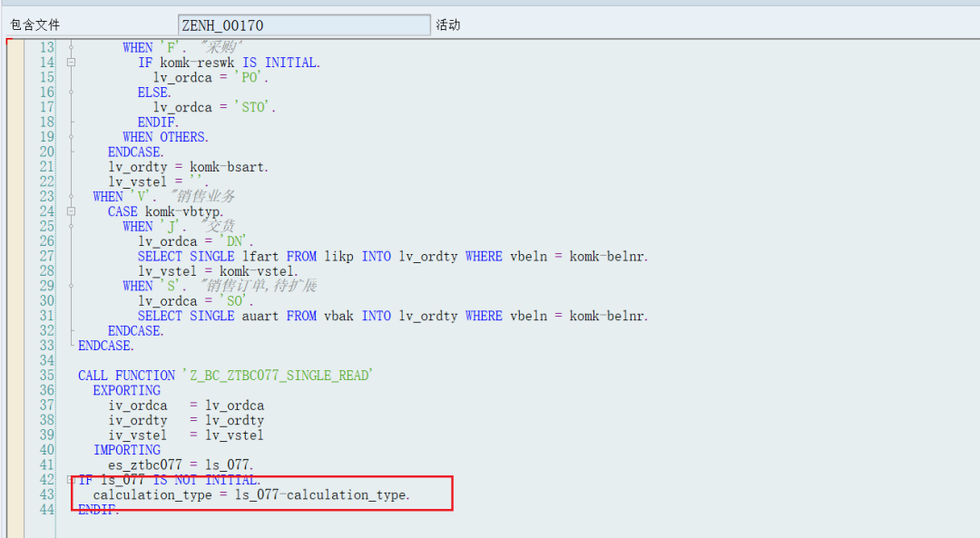Click the iv_ordca = lv_ordca parameter line
Viewport: 980px width, 538px height.
[186, 406]
